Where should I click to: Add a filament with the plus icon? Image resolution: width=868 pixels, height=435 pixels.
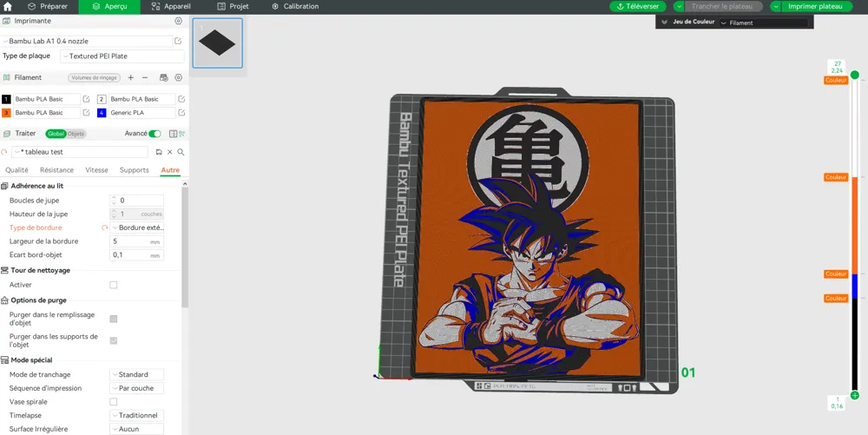(131, 78)
